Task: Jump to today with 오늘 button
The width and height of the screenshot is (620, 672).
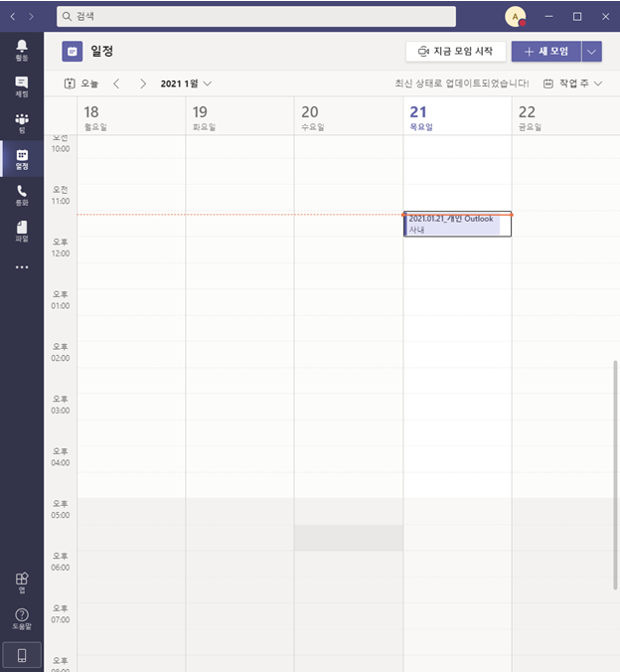Action: pyautogui.click(x=81, y=84)
